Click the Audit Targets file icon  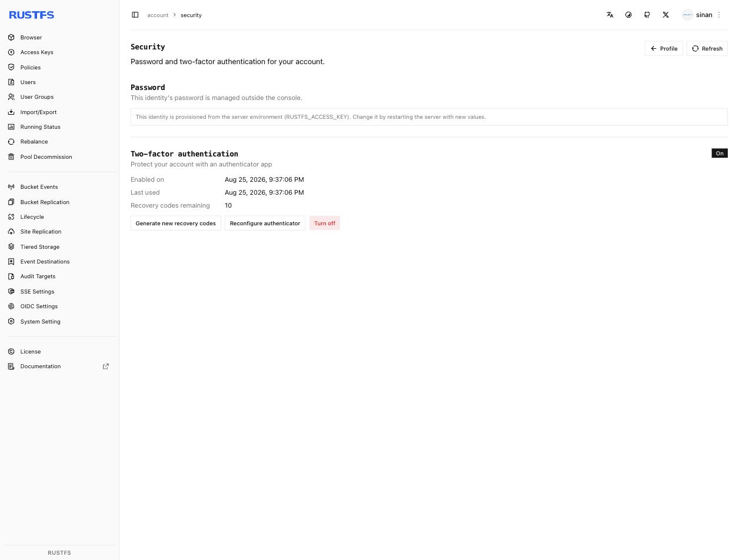coord(11,276)
